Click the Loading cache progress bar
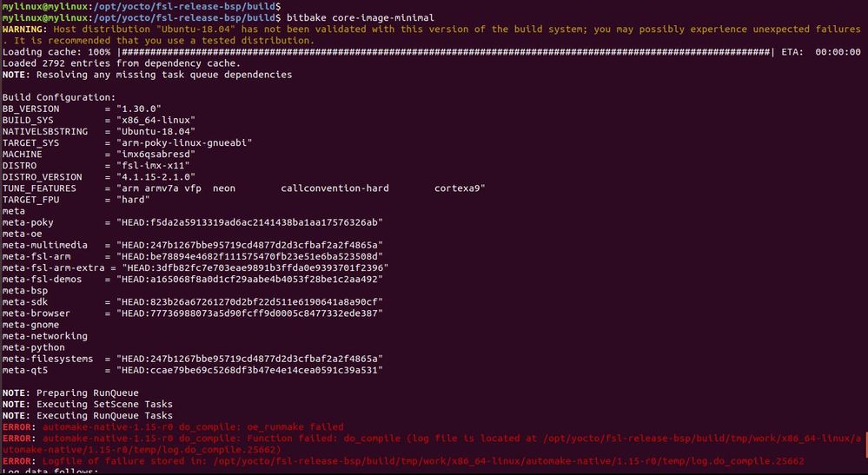The height and width of the screenshot is (475, 868). point(443,52)
